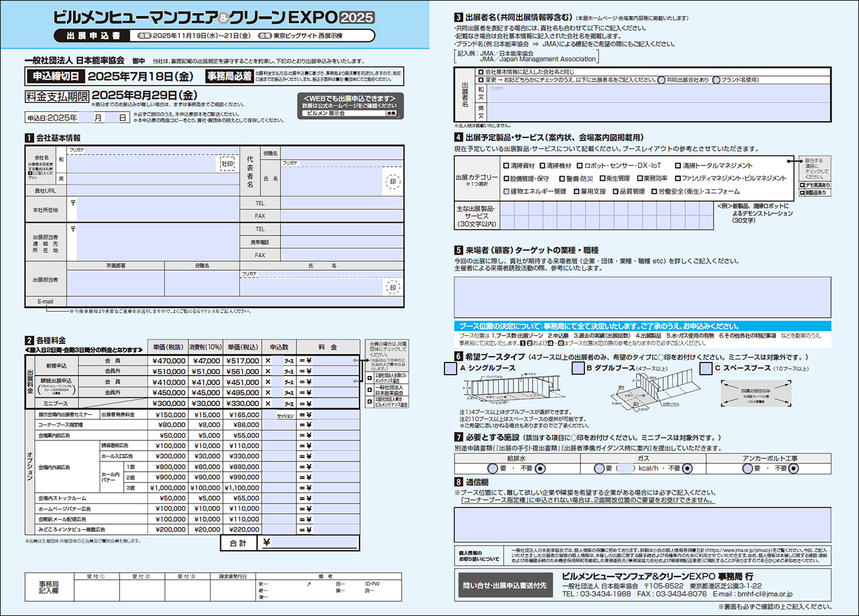Screen dimensions: 859x616
Task: Click the representative's 印 seal circle
Action: [x=393, y=182]
